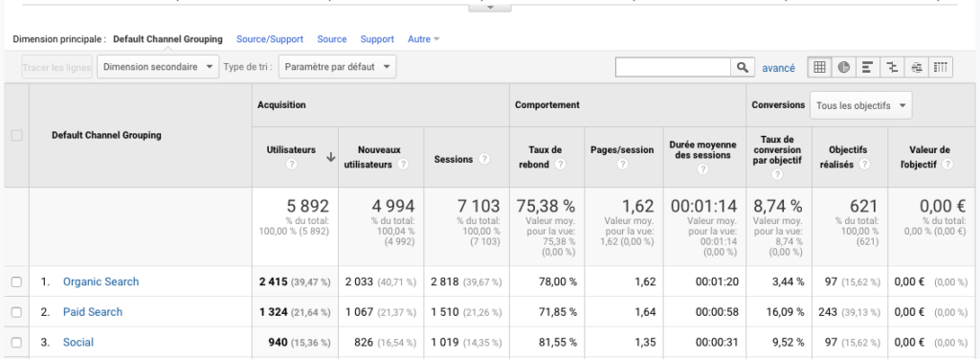Open the avancé filter link

click(778, 68)
